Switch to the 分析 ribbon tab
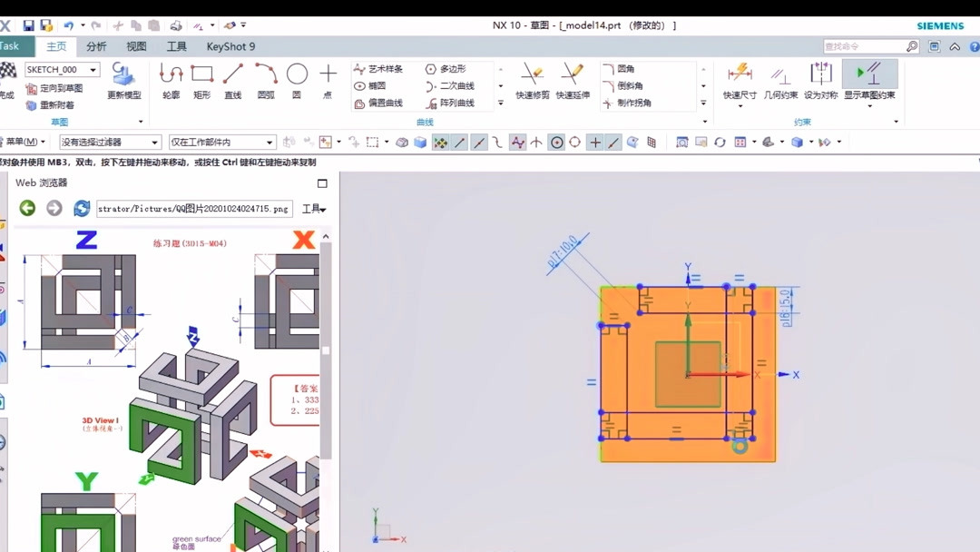This screenshot has height=552, width=980. [96, 46]
